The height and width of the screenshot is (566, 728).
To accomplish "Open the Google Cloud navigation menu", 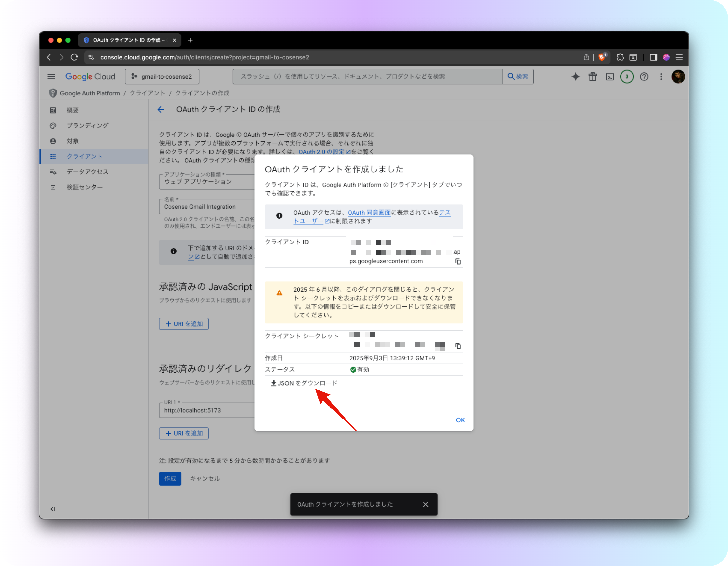I will point(51,77).
